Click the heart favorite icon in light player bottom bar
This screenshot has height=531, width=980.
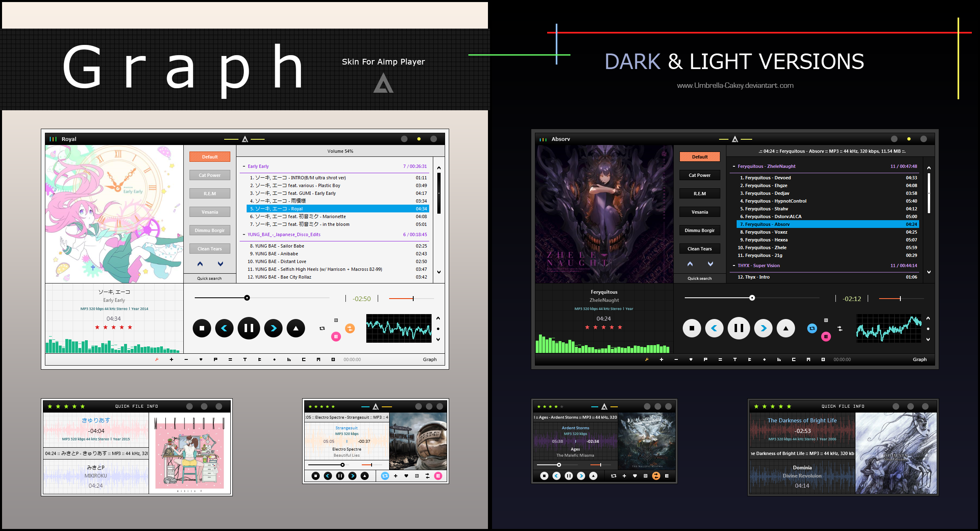201,359
